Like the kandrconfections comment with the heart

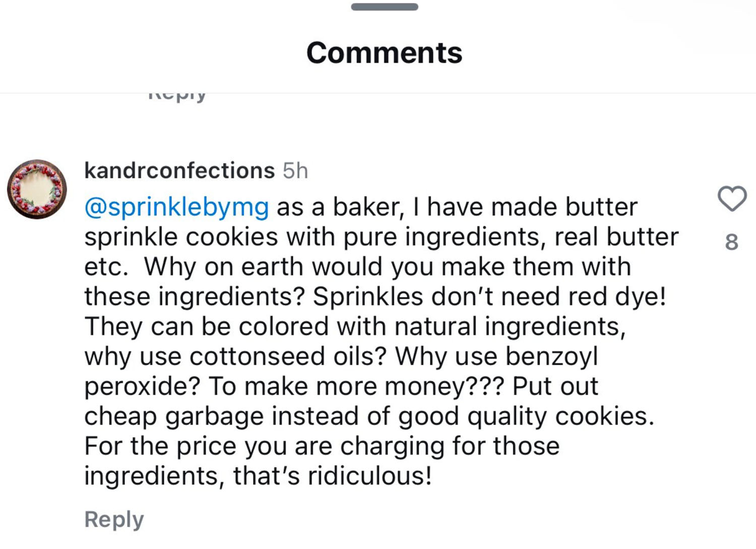pos(732,198)
